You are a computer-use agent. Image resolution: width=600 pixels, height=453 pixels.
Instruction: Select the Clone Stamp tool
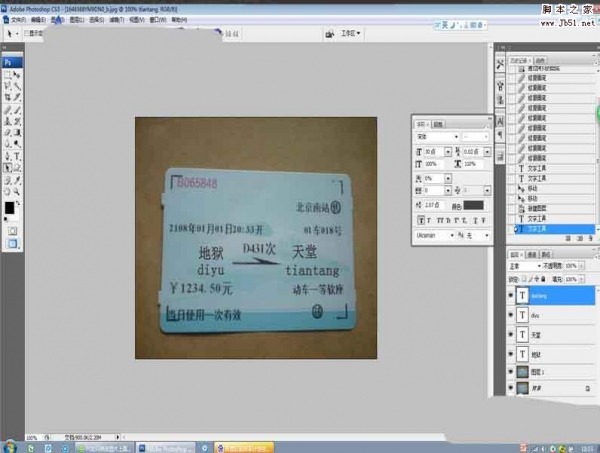[7, 121]
